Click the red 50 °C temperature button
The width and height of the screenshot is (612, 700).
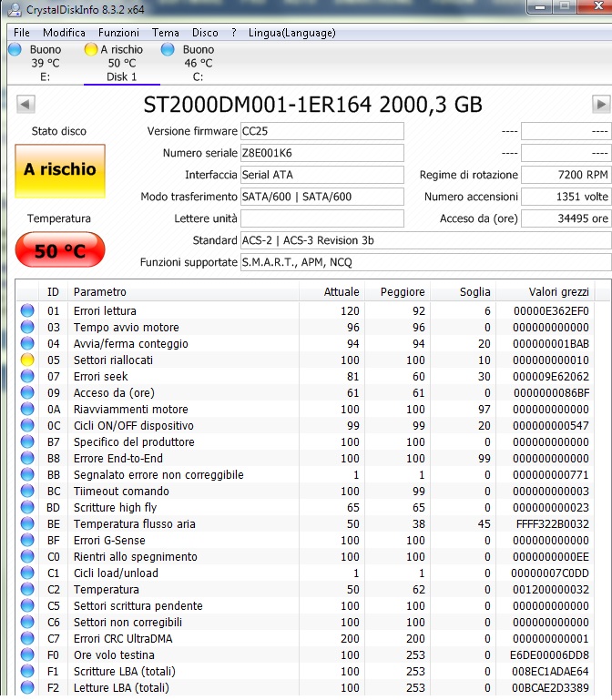60,250
